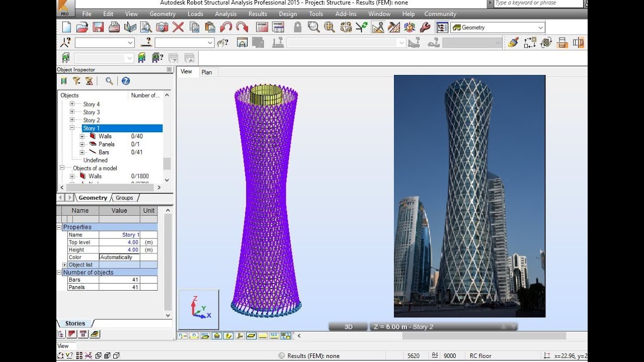This screenshot has width=644, height=362.
Task: Switch to the Groups tab
Action: point(124,198)
